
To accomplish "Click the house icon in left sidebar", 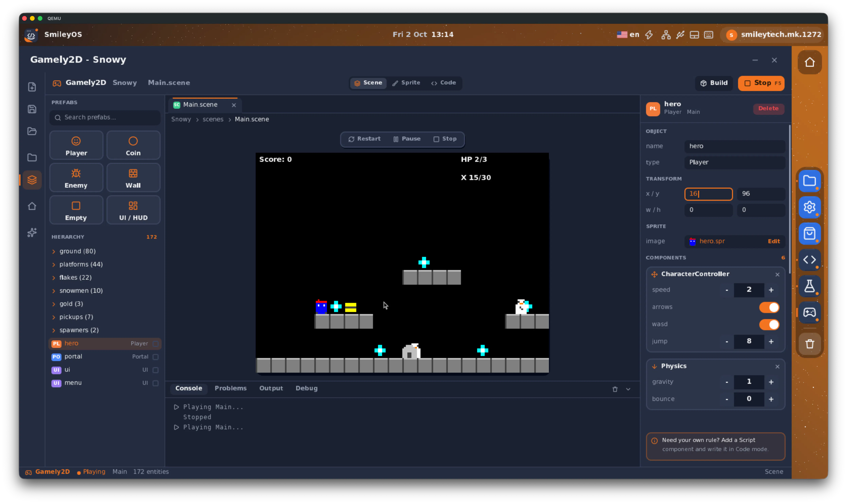I will pyautogui.click(x=32, y=206).
